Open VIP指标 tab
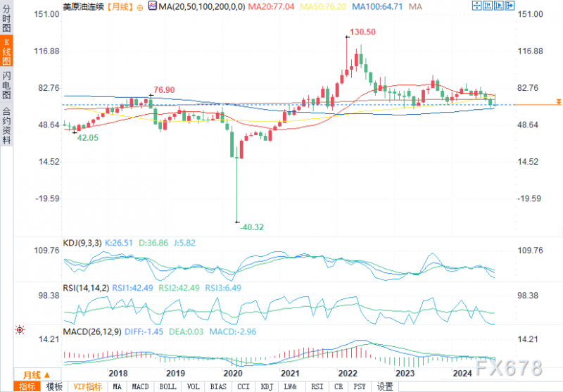The height and width of the screenshot is (392, 563). [87, 386]
